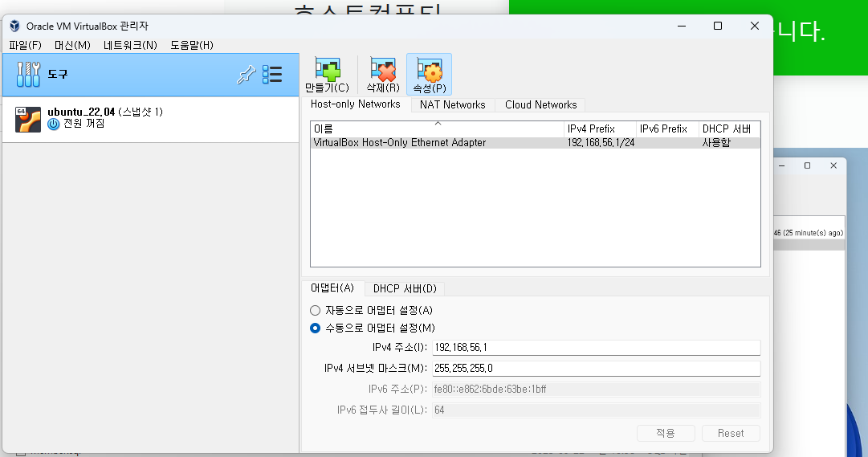Select the Tools (도구) wrench icon

pyautogui.click(x=28, y=74)
